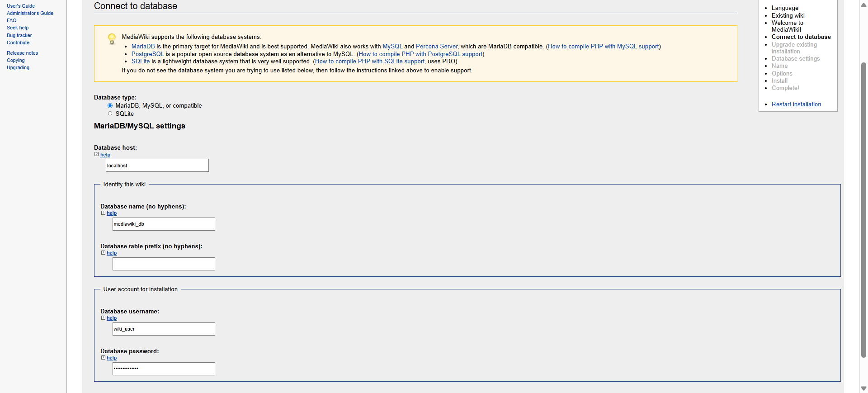Open help link for Database username
Viewport: 868px width, 393px height.
point(112,318)
